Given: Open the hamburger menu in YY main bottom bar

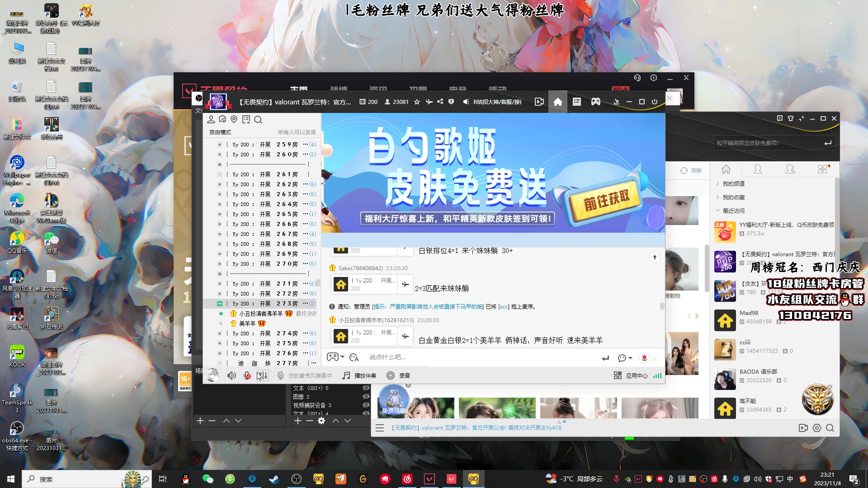Looking at the screenshot, I should (x=380, y=428).
